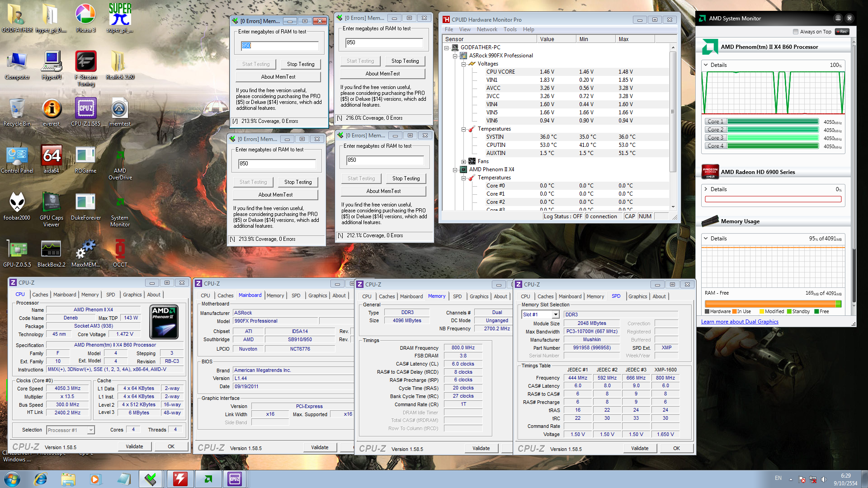Screen dimensions: 868x488
Task: Click the MemTest icon in the taskbar
Action: [x=151, y=479]
